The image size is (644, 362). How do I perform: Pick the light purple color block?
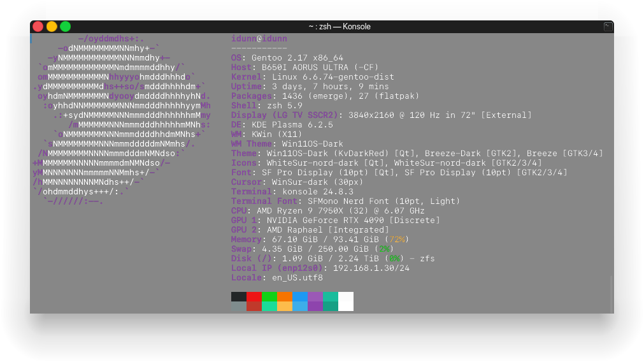click(x=315, y=296)
